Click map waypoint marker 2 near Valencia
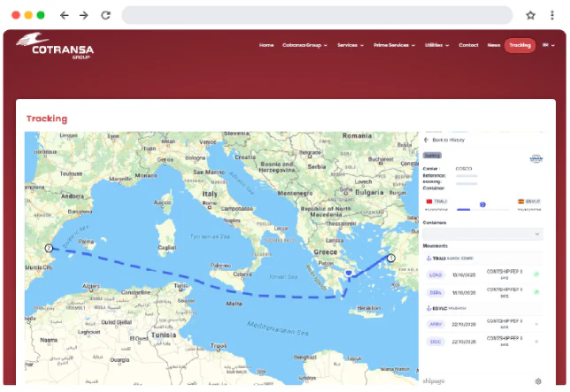Screen dimensions: 570x392 tap(49, 248)
